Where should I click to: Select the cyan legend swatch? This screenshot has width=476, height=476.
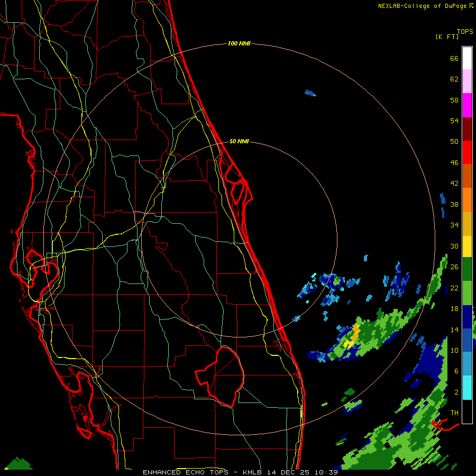tap(467, 388)
